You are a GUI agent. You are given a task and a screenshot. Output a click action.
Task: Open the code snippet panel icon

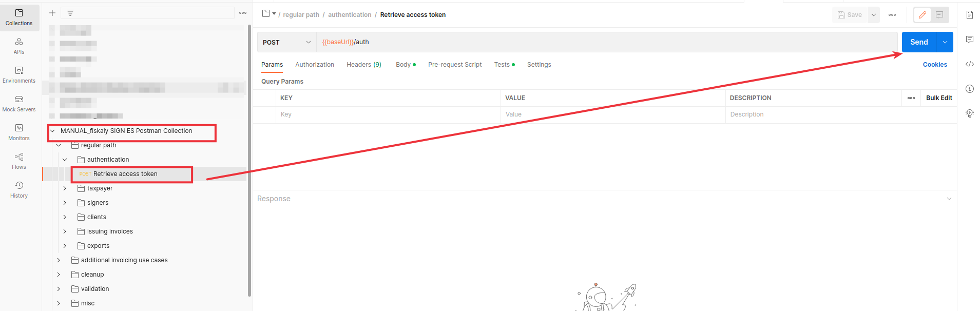coord(969,64)
